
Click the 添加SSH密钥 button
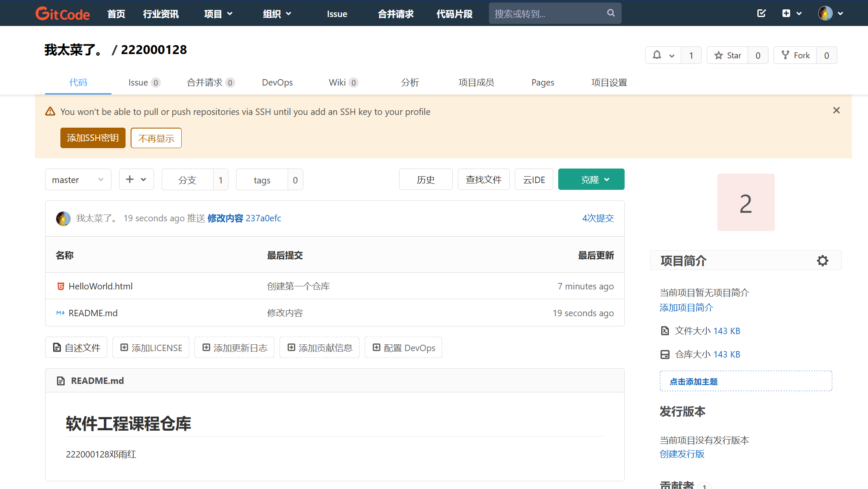pos(93,138)
